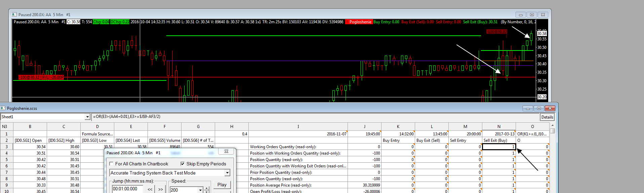Close the replay control dialog
Screen dimensions: 644x193
pos(226,152)
